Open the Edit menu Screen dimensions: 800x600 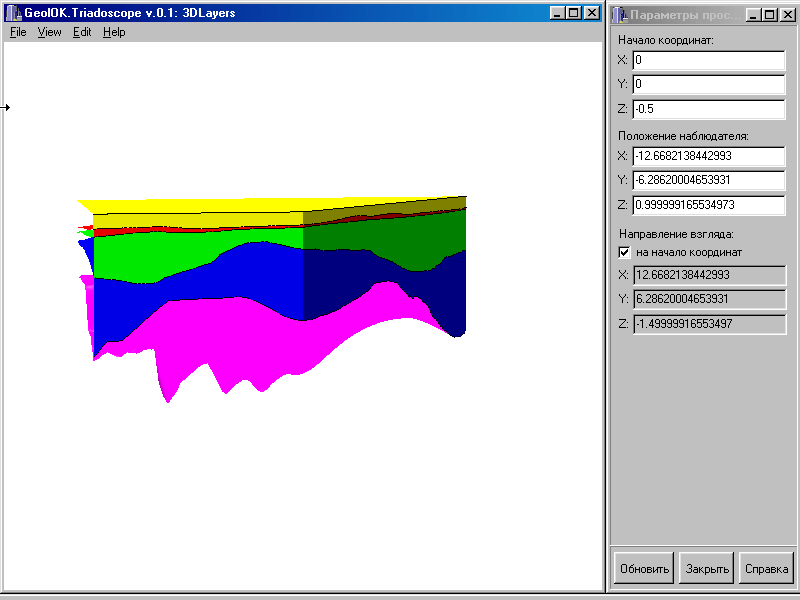click(x=82, y=32)
